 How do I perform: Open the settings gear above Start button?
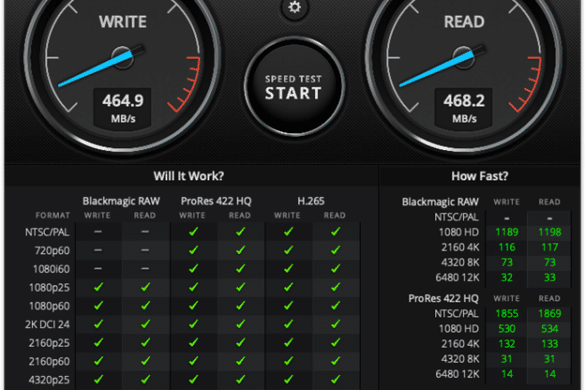tap(294, 7)
